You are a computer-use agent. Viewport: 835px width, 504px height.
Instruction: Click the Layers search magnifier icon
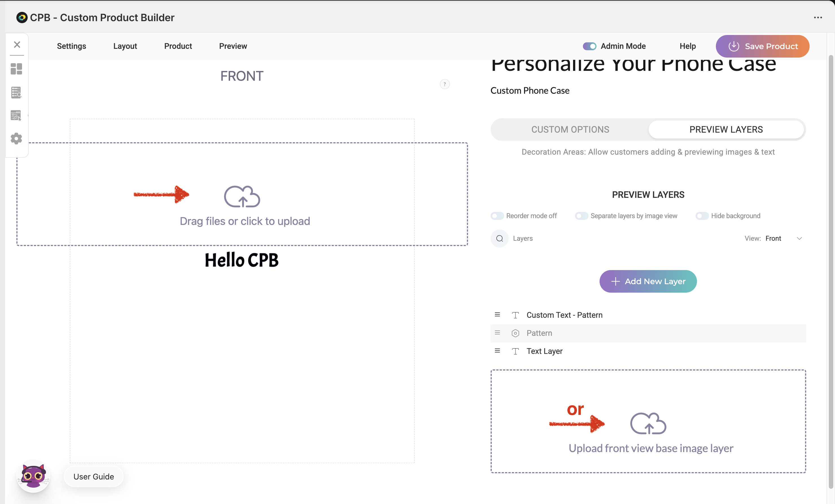(500, 238)
